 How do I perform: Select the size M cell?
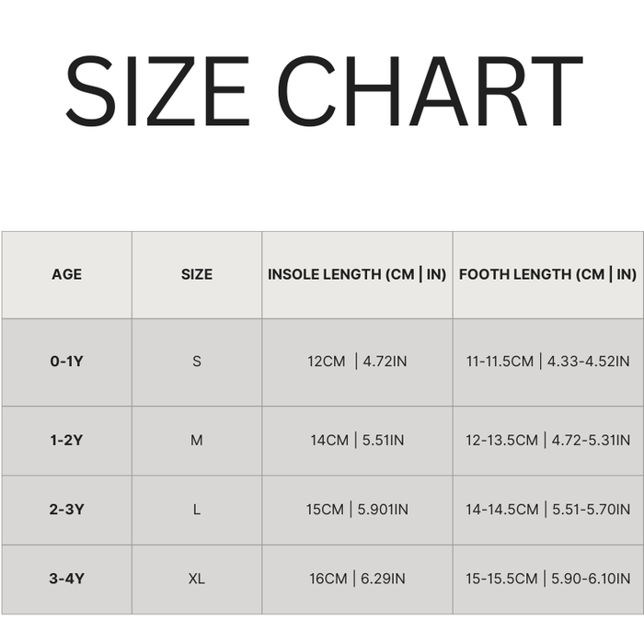196,441
